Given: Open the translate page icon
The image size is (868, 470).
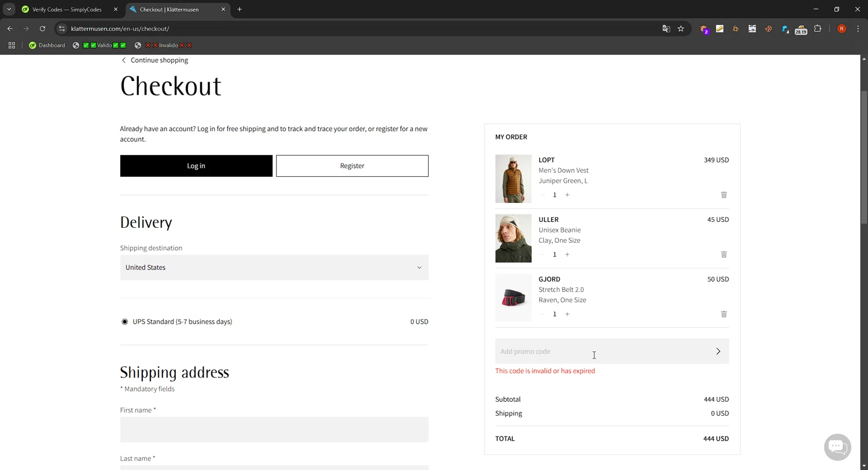Looking at the screenshot, I should click(x=666, y=28).
